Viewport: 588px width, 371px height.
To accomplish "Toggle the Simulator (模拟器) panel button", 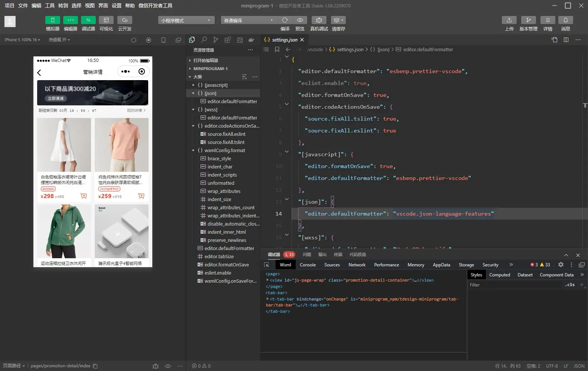I will pos(52,20).
